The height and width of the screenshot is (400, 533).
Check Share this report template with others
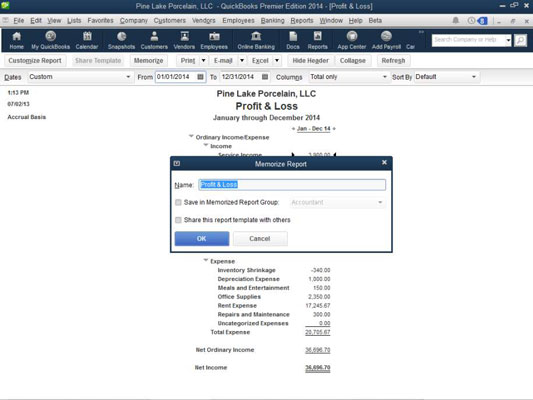pyautogui.click(x=178, y=220)
